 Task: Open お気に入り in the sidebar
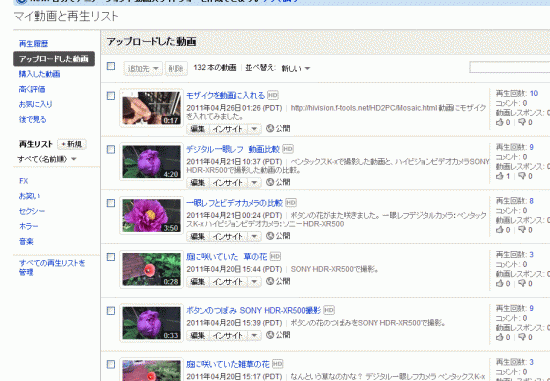pos(35,104)
